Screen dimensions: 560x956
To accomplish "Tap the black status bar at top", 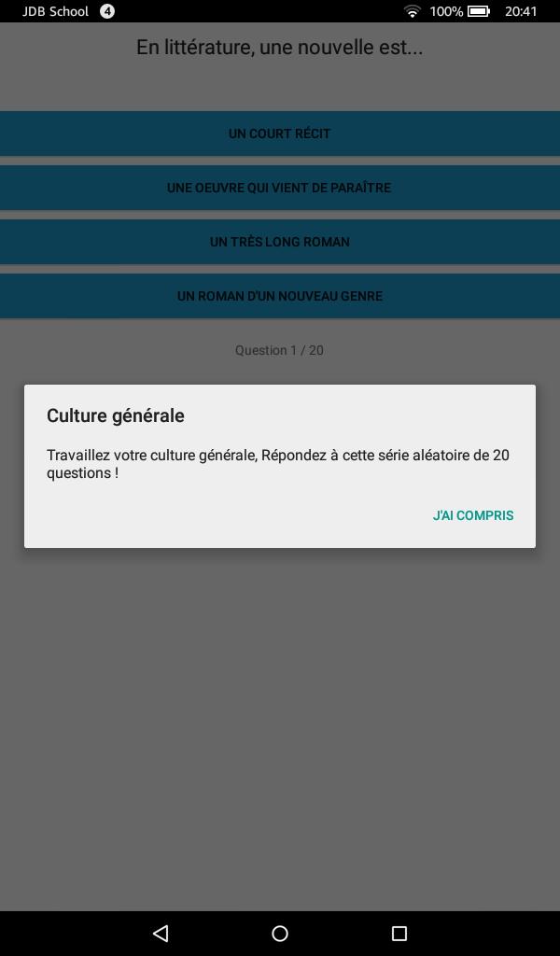I will (x=280, y=11).
